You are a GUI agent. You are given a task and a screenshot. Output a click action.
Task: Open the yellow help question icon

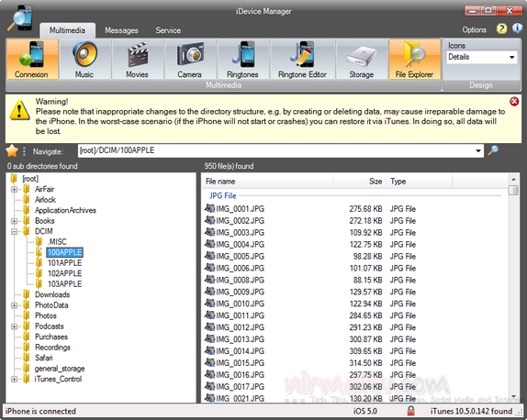(x=501, y=28)
